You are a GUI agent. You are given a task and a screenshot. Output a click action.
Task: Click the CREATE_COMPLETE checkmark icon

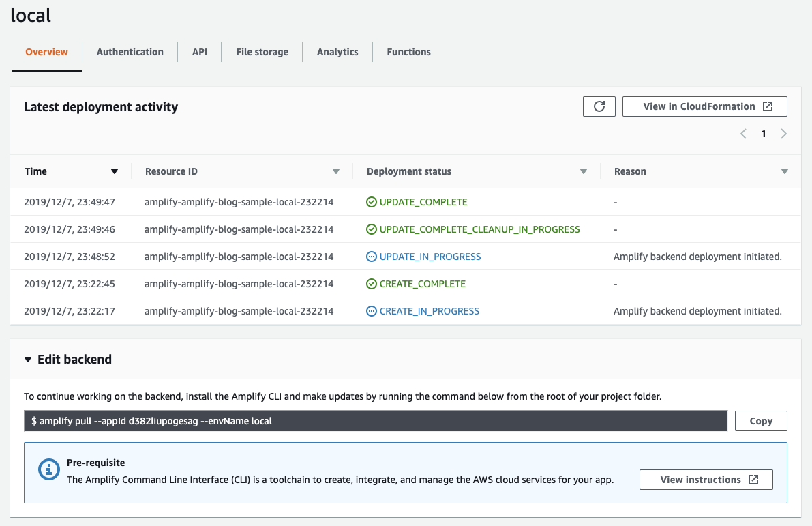(372, 284)
